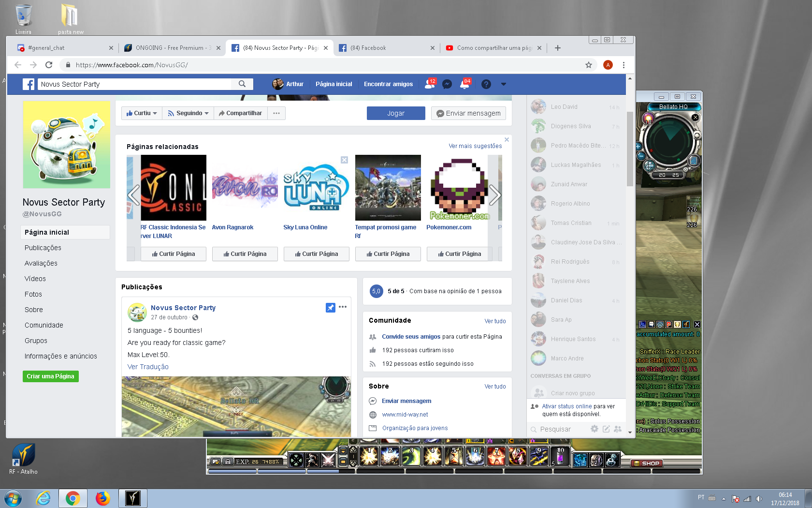Viewport: 812px width, 508px height.
Task: Go back with the browser back arrow
Action: (18, 65)
